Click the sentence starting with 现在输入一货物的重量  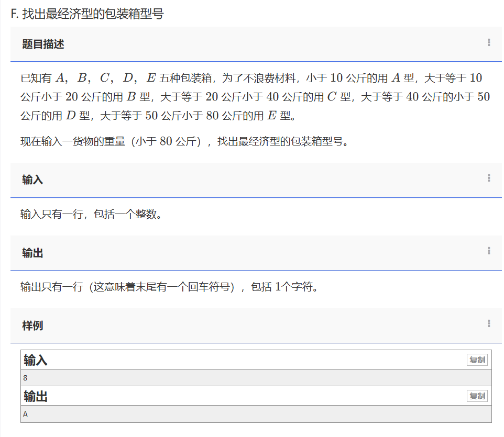click(x=184, y=142)
